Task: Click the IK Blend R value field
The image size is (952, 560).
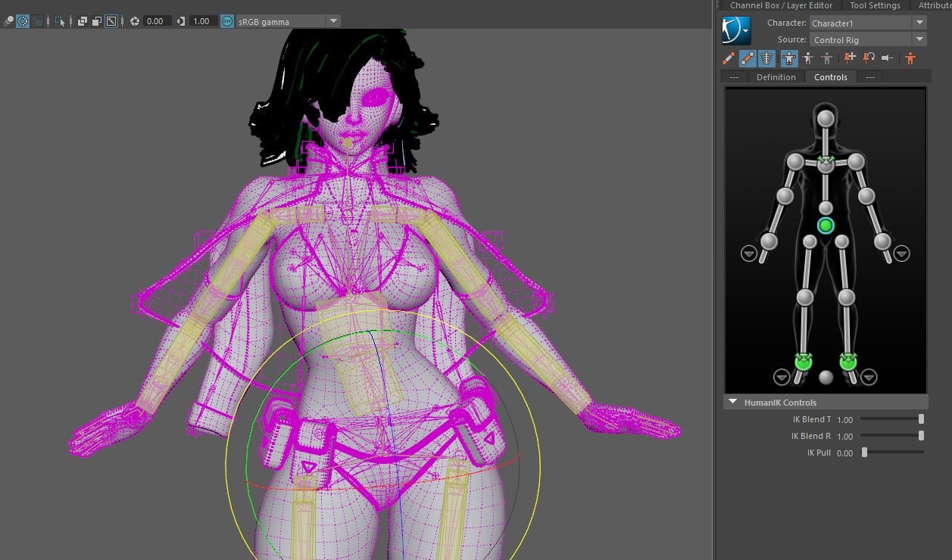Action: pyautogui.click(x=845, y=436)
